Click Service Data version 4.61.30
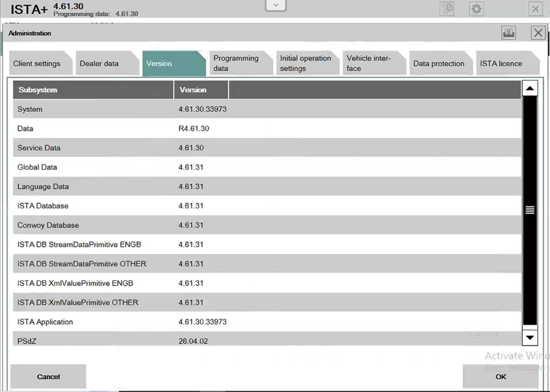The image size is (550, 392). 191,148
